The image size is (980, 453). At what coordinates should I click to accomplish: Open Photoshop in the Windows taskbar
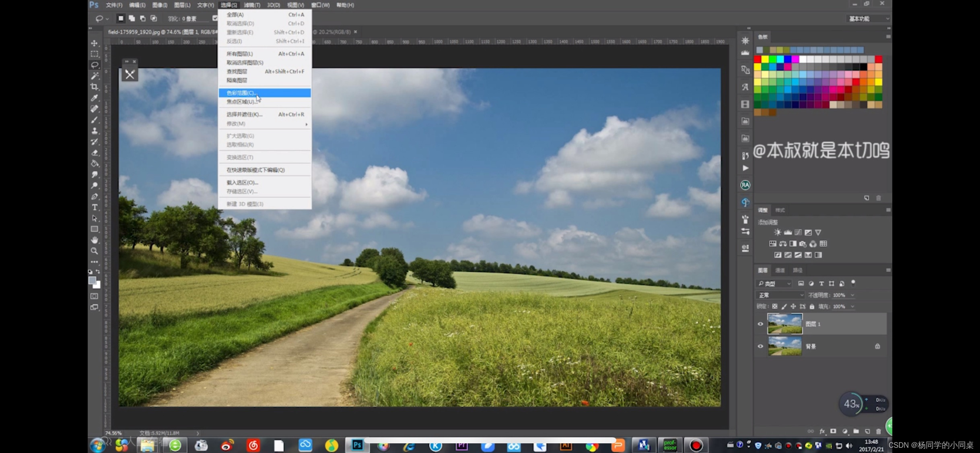[357, 445]
